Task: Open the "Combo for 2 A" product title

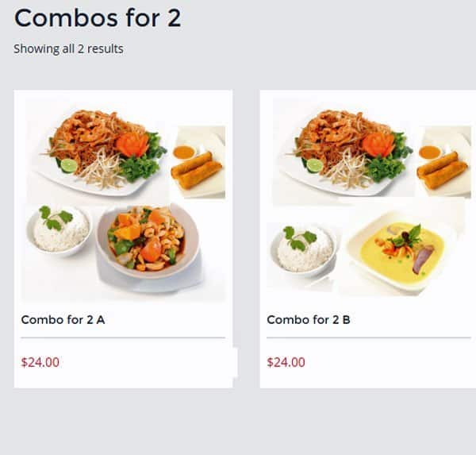Action: [x=63, y=320]
